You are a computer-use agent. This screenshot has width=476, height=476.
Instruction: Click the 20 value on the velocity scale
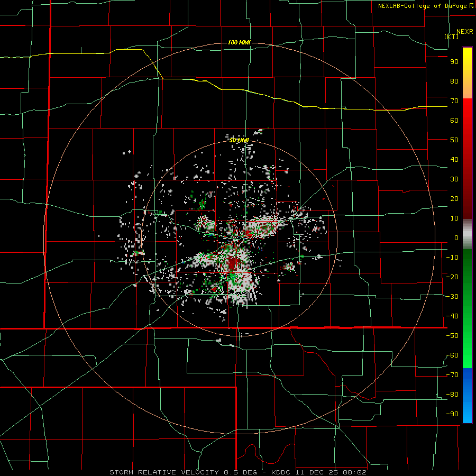click(454, 199)
